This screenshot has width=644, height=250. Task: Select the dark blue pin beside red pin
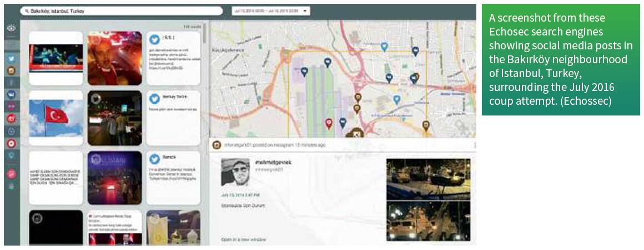(343, 123)
